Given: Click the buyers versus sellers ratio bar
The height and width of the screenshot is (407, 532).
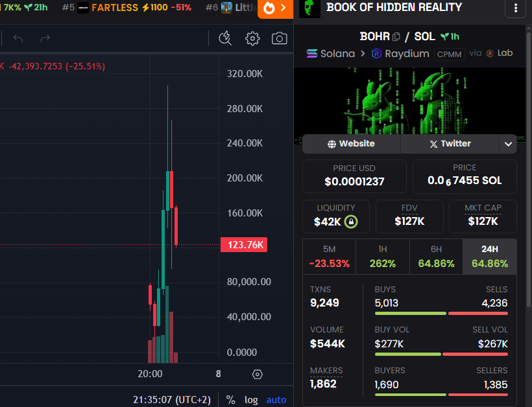Looking at the screenshot, I should point(441,395).
